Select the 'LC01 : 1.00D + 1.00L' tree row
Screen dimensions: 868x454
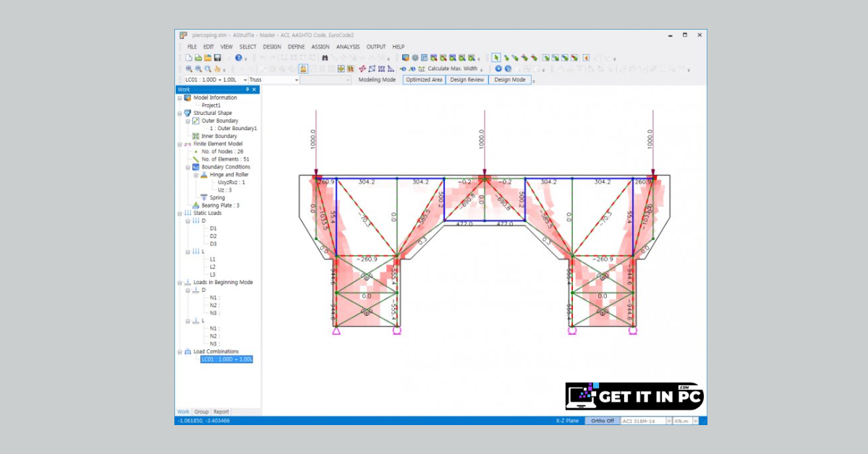point(226,359)
